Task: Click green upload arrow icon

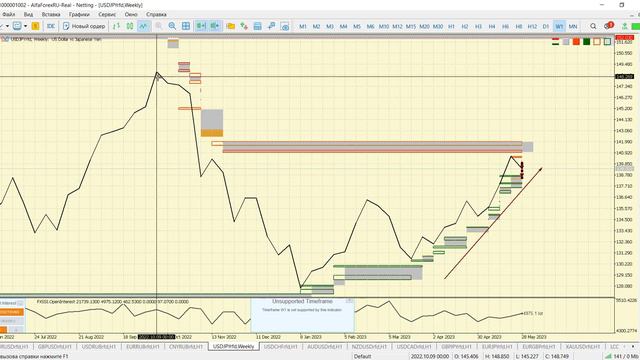Action: (624, 26)
